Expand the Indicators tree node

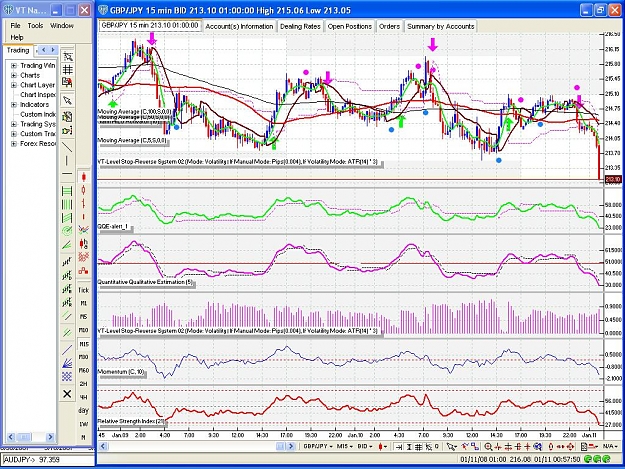pyautogui.click(x=14, y=105)
